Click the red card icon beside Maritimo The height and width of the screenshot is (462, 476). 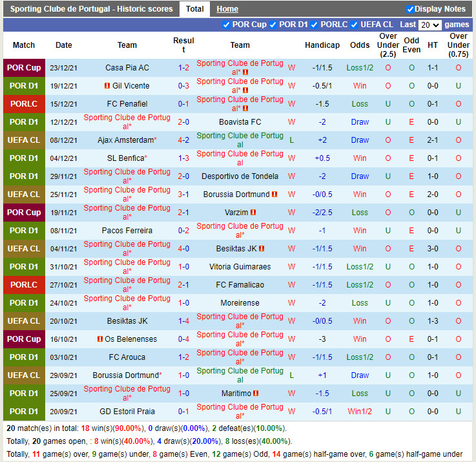256,394
